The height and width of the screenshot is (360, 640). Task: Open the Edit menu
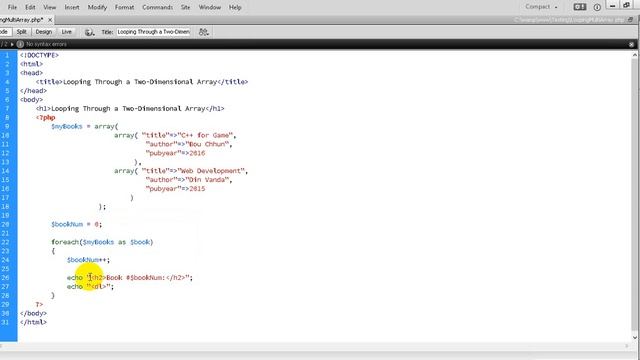click(x=30, y=7)
